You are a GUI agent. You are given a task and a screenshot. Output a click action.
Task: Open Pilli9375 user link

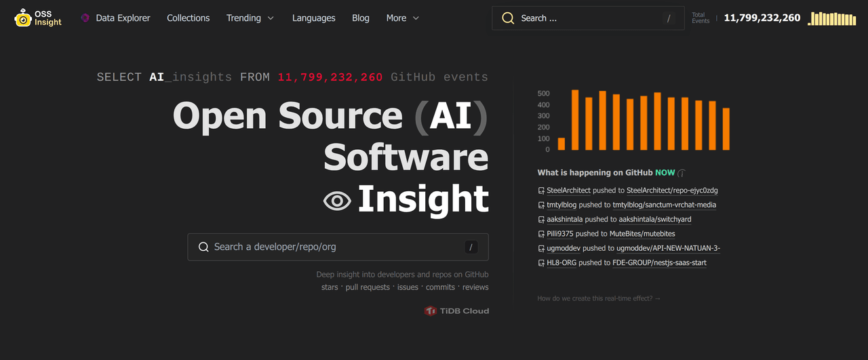pos(560,234)
